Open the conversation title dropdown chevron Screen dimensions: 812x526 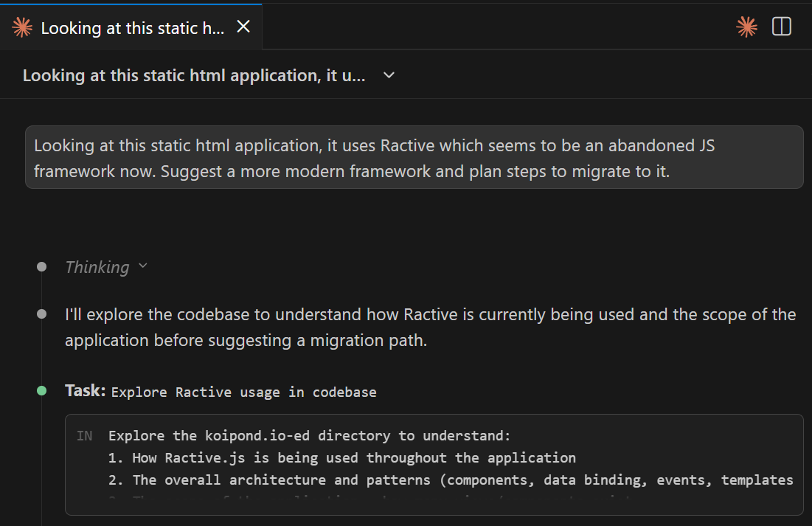389,75
